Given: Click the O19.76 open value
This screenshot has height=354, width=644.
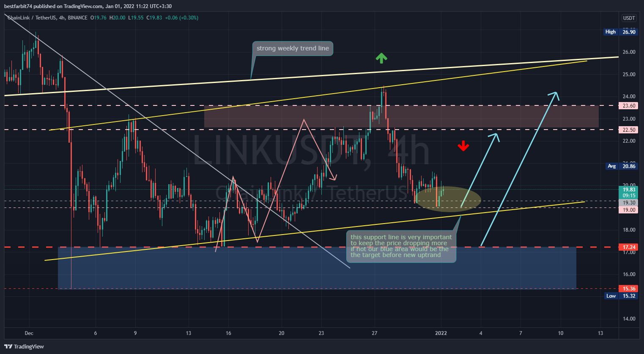Looking at the screenshot, I should point(99,18).
